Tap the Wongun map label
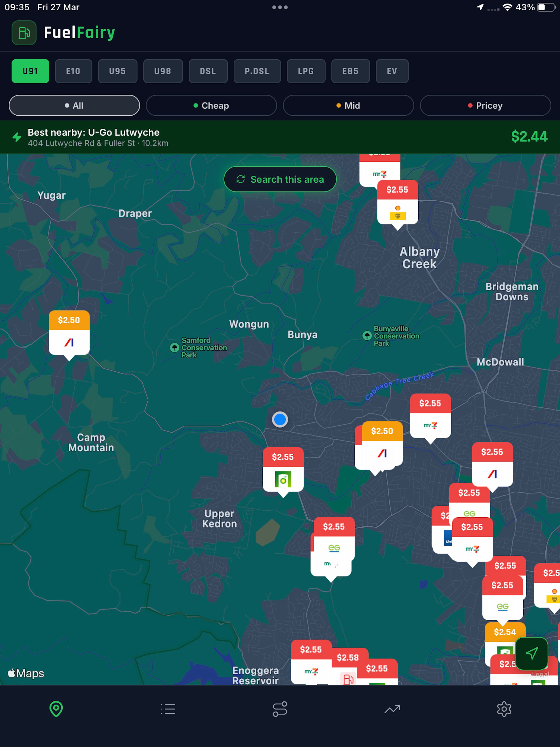 pos(249,324)
